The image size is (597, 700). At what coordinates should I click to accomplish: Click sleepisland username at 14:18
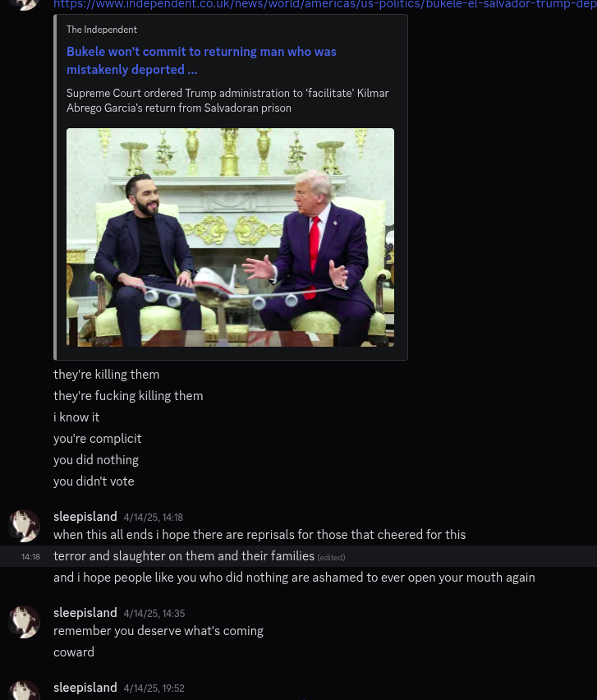85,517
